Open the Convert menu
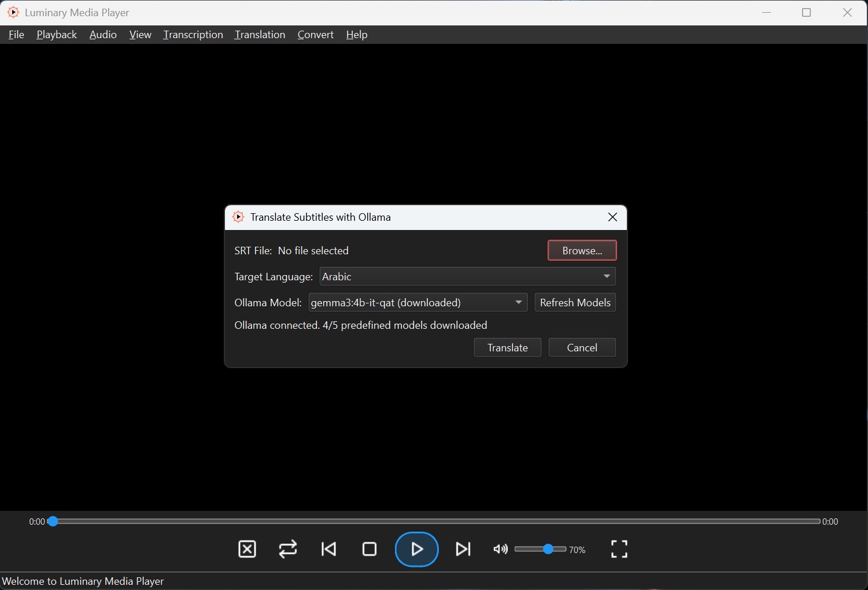Viewport: 868px width, 590px height. point(315,35)
